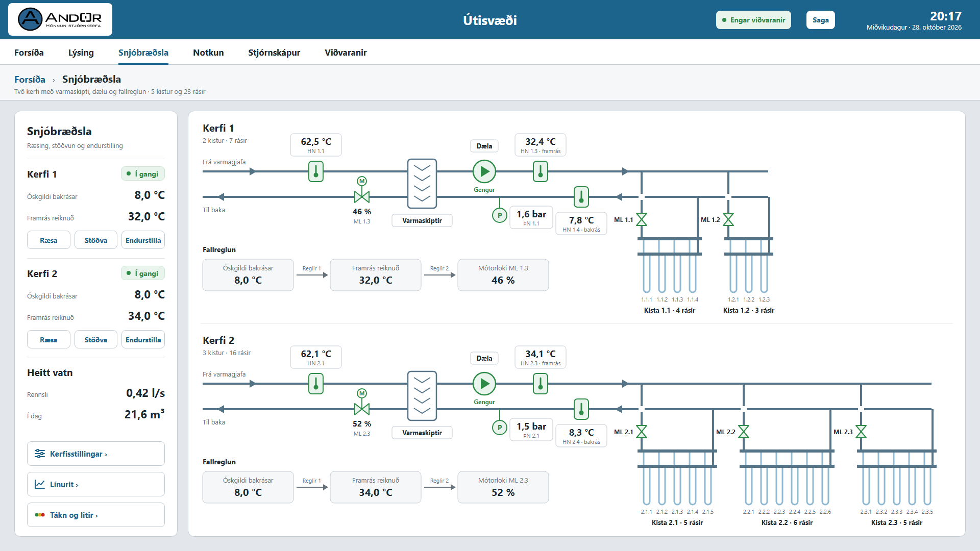This screenshot has width=980, height=551.
Task: Click the Kerfi 1 Dæla label
Action: (484, 146)
